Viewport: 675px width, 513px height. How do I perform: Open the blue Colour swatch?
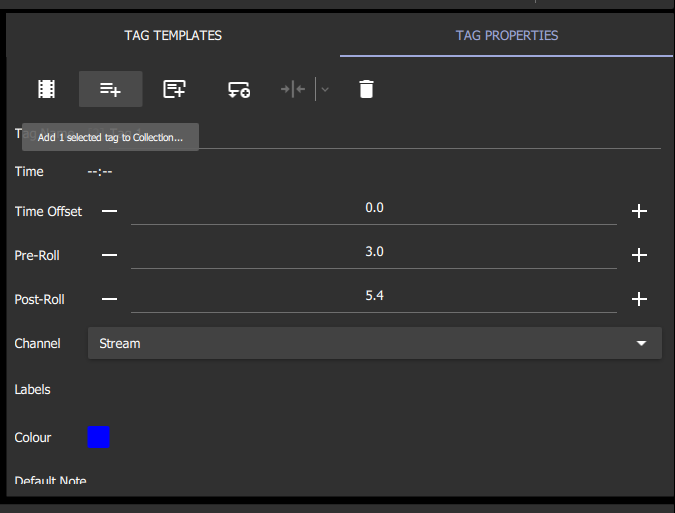coord(98,437)
